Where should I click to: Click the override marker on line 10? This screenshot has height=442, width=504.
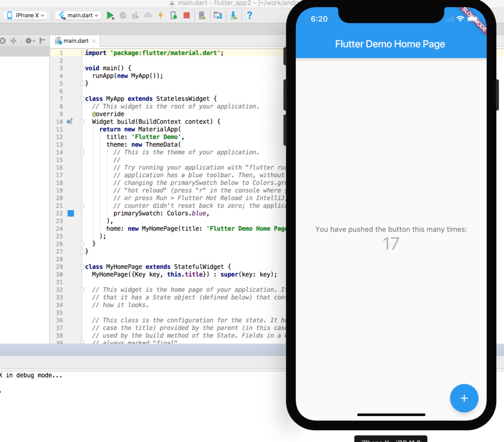tap(70, 122)
